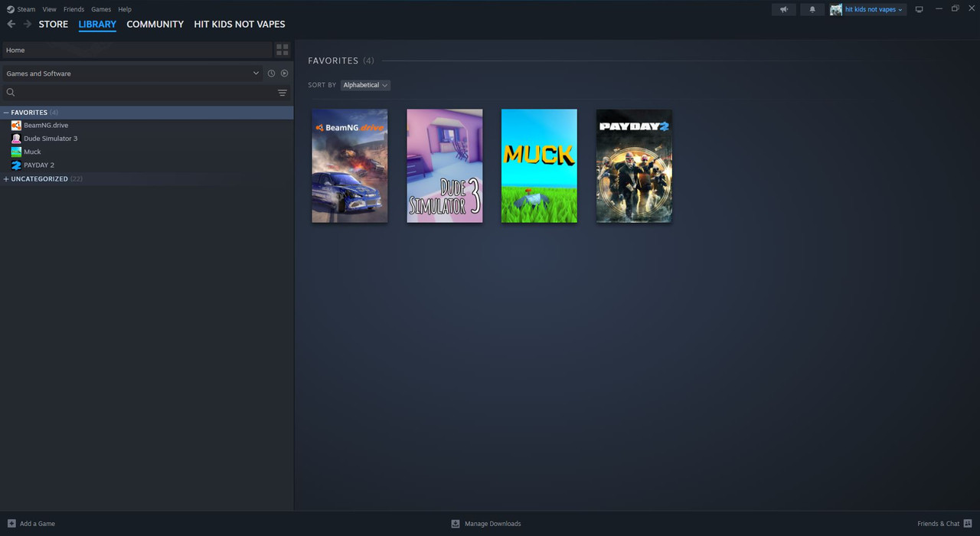Go back with the left arrow
This screenshot has width=980, height=536.
[11, 25]
